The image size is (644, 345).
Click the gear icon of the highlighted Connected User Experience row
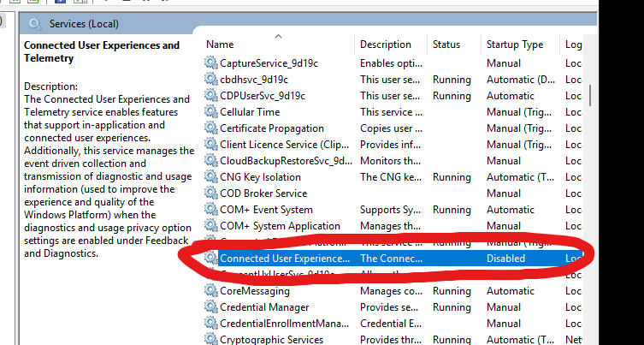point(210,258)
